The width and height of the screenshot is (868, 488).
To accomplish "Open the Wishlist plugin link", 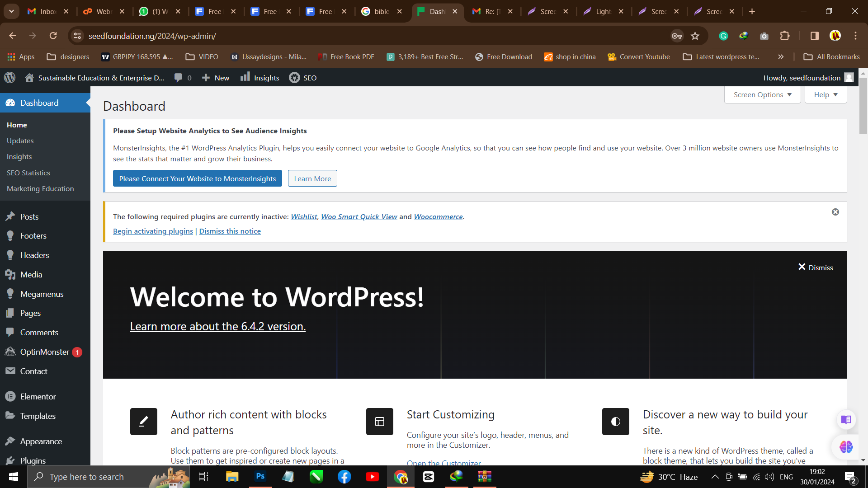I will point(304,217).
